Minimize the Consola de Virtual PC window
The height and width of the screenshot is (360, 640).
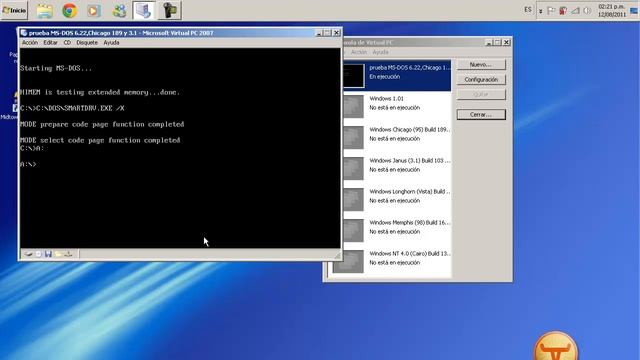(489, 42)
